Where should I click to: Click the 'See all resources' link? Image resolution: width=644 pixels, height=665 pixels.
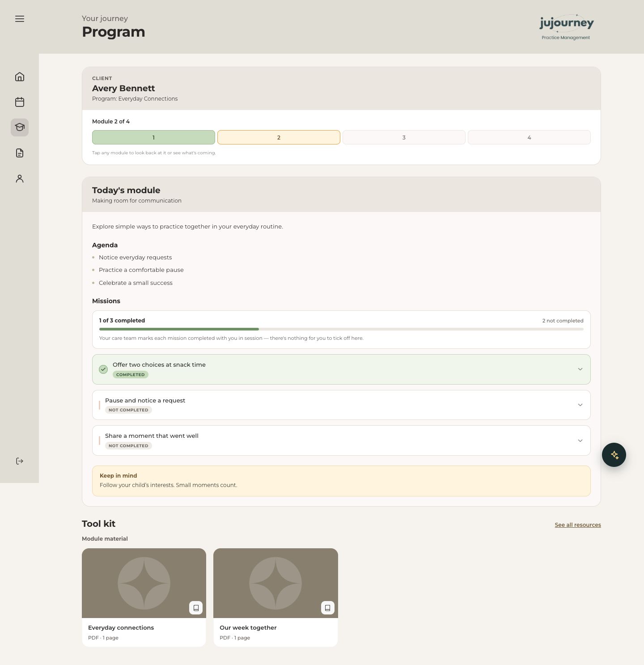click(x=578, y=525)
